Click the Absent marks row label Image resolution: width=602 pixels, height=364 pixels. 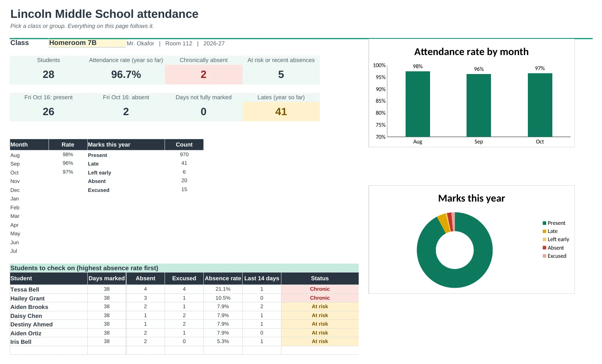click(97, 181)
